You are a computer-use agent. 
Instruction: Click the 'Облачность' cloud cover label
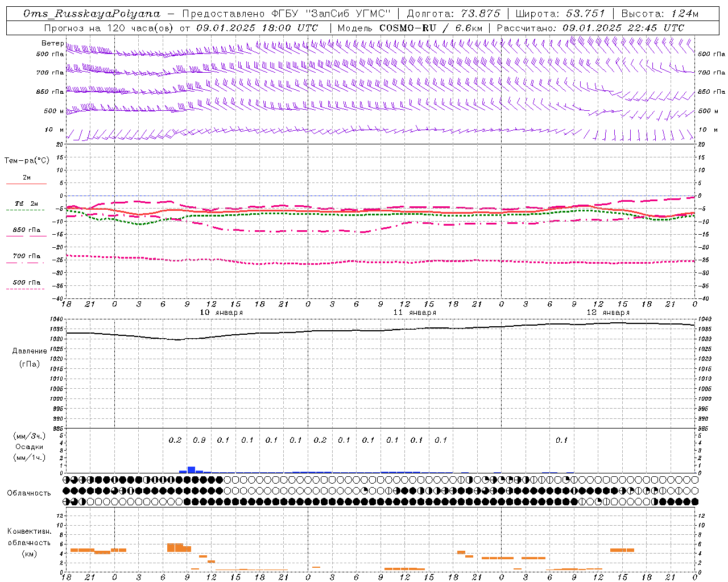click(x=29, y=493)
